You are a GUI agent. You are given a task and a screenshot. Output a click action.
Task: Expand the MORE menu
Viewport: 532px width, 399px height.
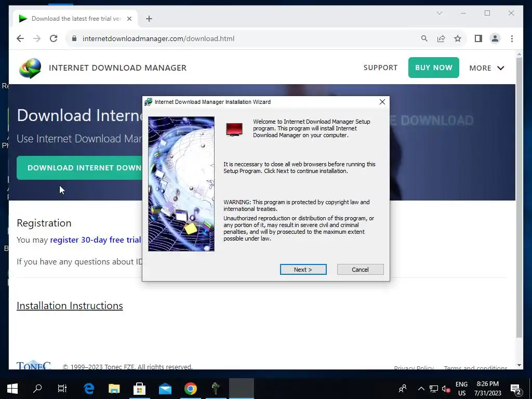(486, 68)
